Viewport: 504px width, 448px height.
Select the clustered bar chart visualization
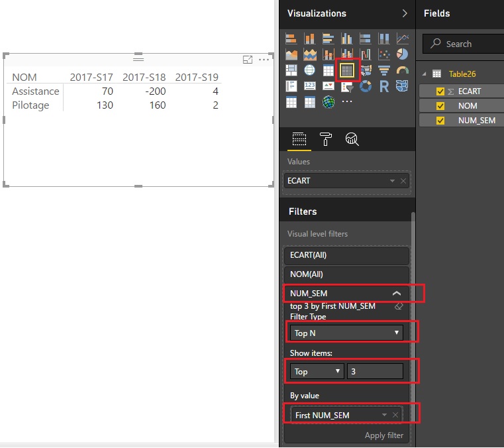click(328, 38)
